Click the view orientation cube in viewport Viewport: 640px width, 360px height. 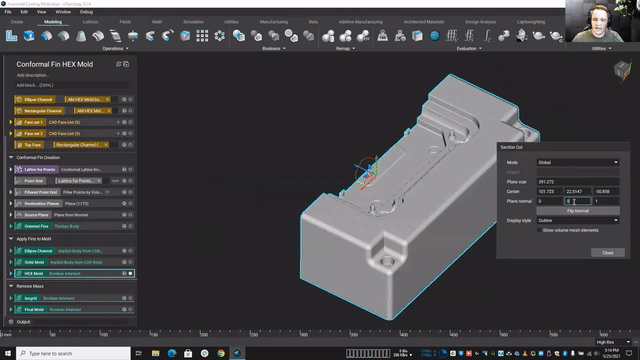tap(622, 69)
